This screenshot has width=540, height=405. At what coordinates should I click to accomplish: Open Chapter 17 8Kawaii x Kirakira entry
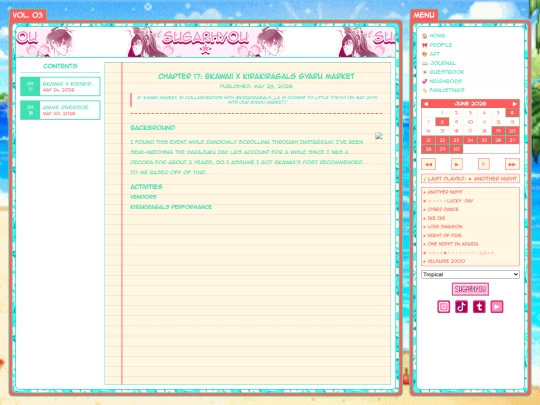[x=60, y=86]
